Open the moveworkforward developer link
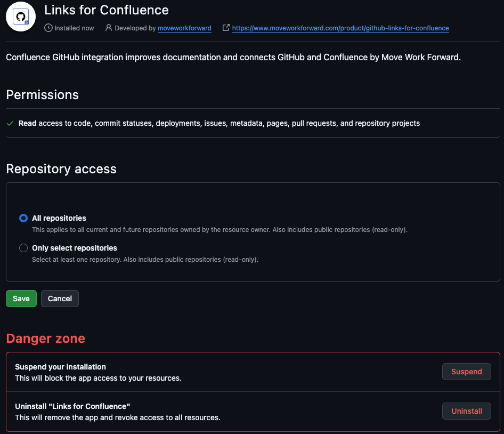 184,28
